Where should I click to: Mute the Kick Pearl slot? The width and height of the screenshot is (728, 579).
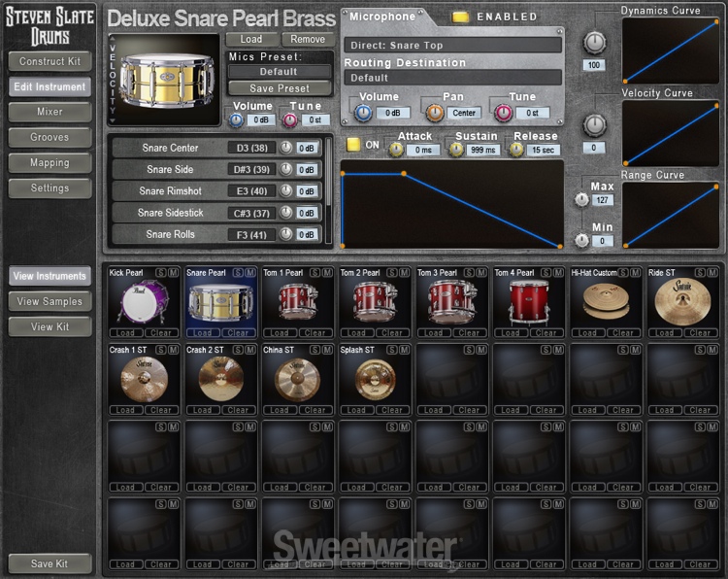173,273
